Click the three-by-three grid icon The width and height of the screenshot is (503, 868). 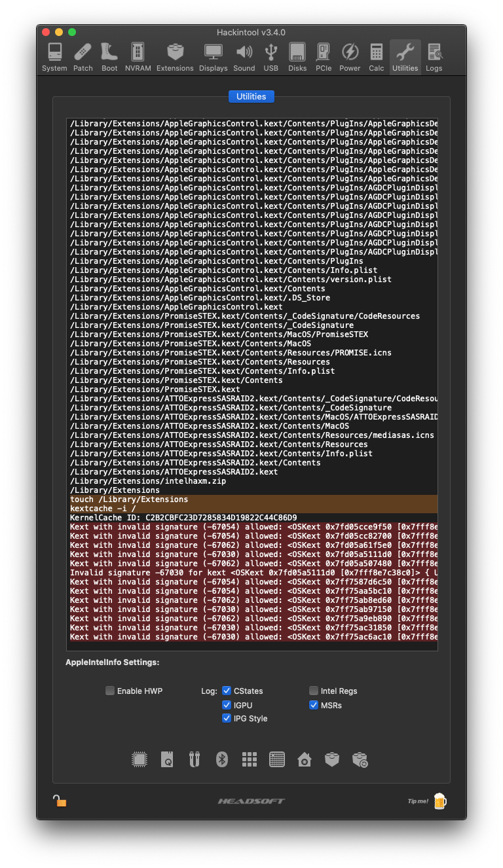coord(250,759)
